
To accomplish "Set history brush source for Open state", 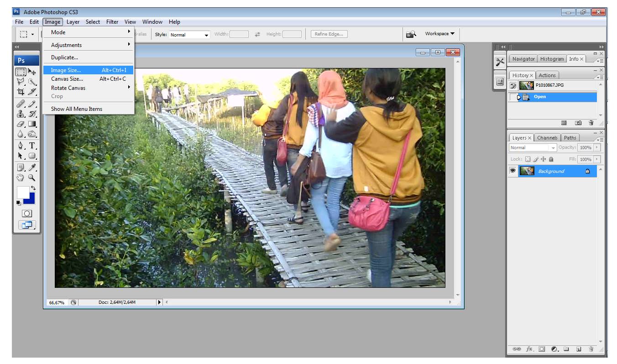I will 513,97.
